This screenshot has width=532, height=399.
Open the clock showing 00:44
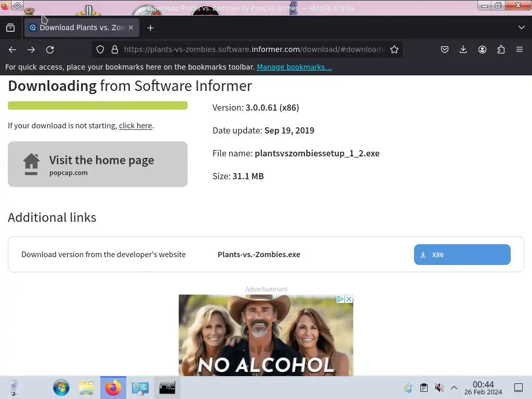(x=483, y=388)
